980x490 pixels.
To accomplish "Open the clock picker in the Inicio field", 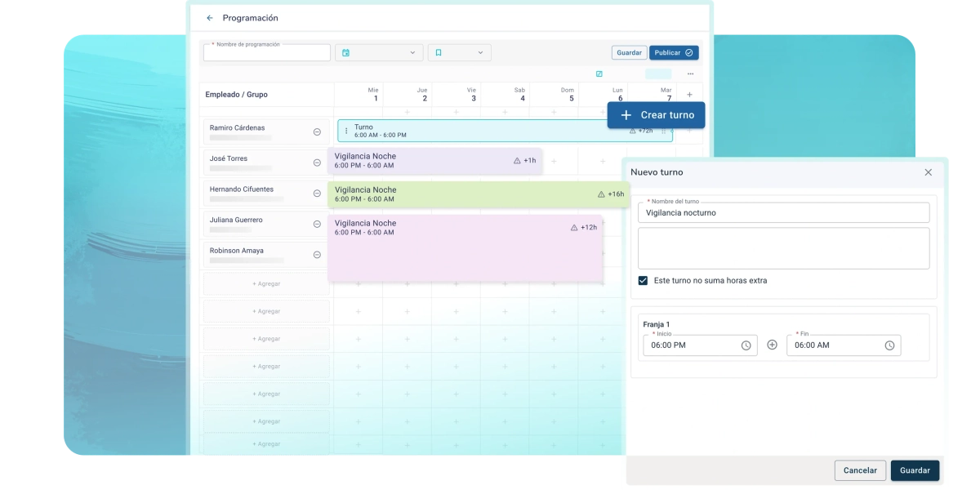I will [746, 345].
